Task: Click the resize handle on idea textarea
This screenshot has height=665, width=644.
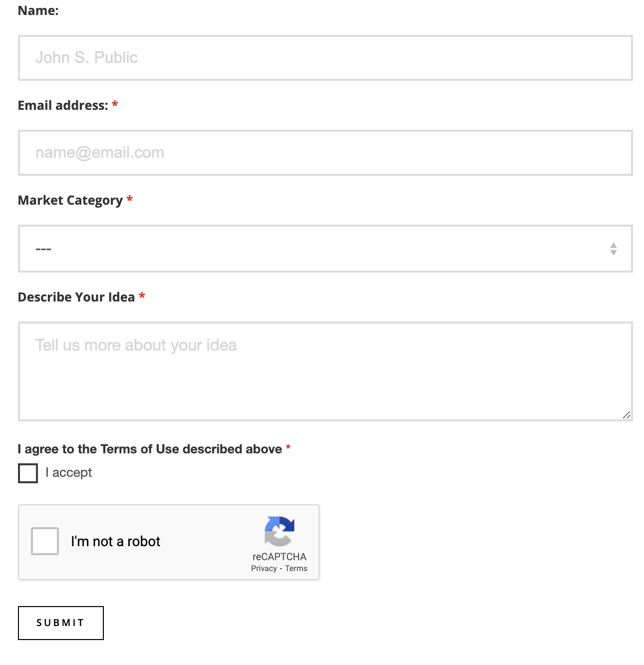Action: pos(628,413)
